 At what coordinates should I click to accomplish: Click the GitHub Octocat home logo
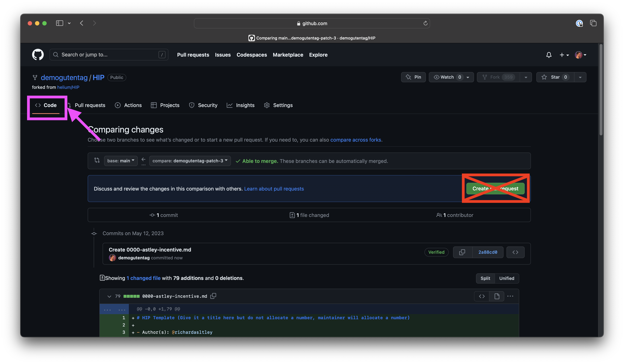coord(38,55)
